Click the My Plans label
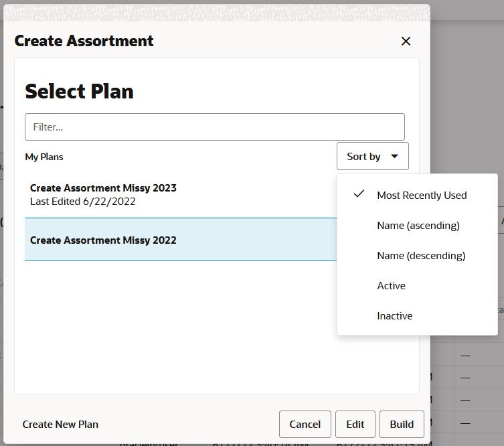This screenshot has height=446, width=504. tap(44, 157)
